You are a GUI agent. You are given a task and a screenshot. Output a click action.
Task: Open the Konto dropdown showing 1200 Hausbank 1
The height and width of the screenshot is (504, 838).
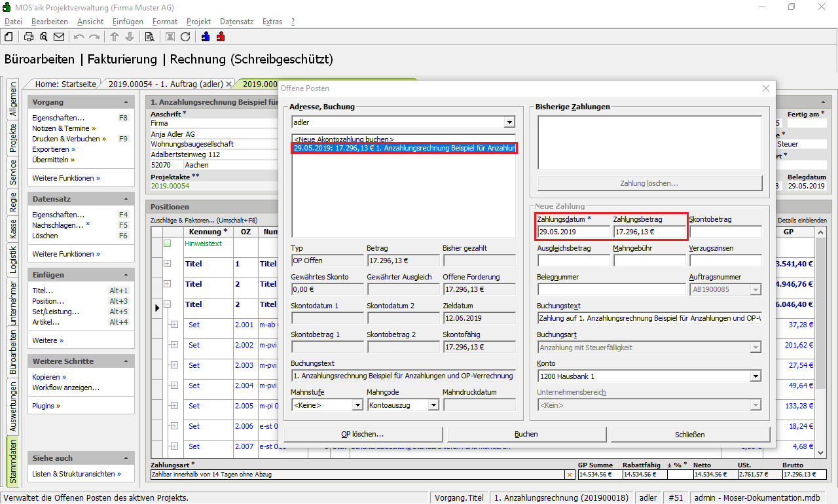(756, 376)
